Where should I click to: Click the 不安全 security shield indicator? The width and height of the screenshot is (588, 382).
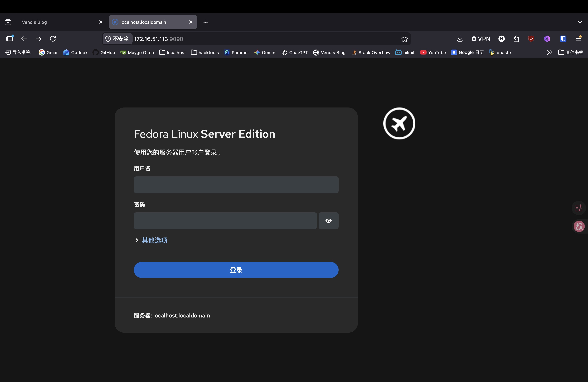[x=117, y=39]
